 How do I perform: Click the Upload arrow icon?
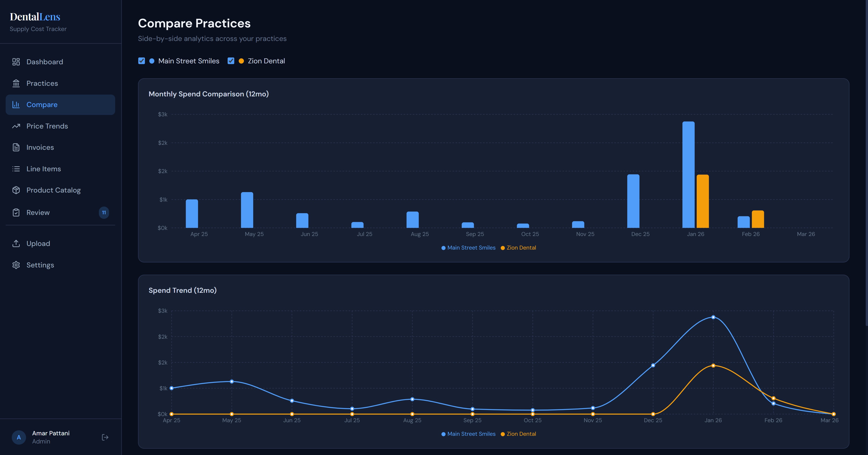point(16,243)
